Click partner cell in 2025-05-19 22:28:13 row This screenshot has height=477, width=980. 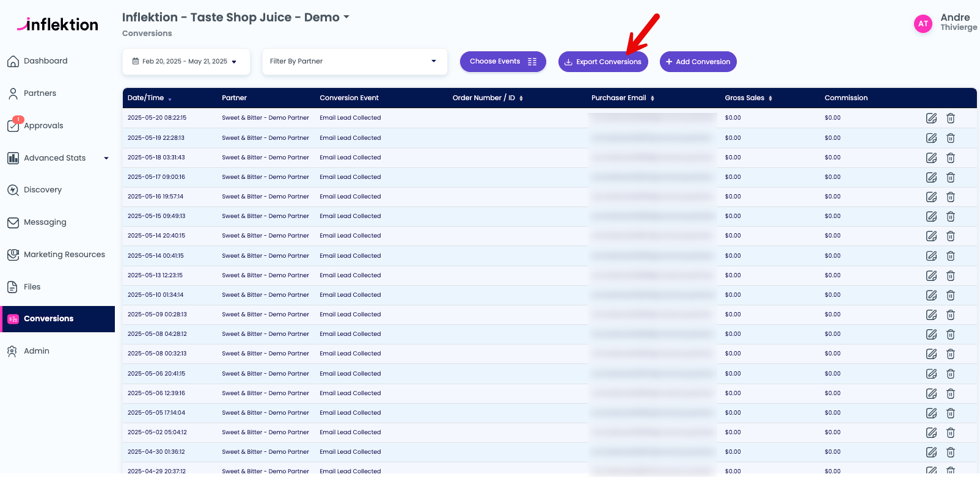265,138
